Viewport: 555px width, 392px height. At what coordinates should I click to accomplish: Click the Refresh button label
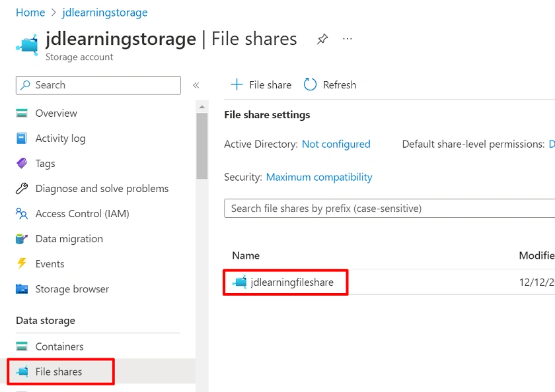[x=340, y=85]
